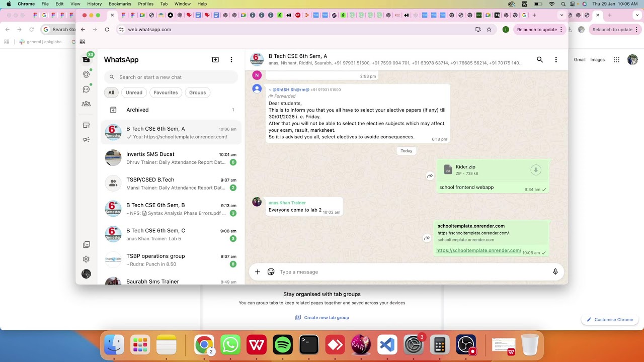
Task: Click the Customise Chrome button
Action: (x=610, y=320)
